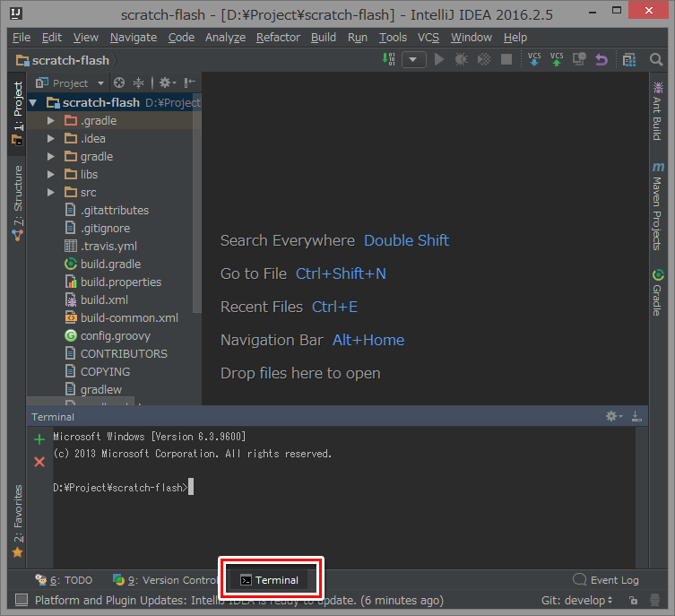Toggle the 1: Project side tab
Viewport: 675px width, 616px height.
[x=17, y=113]
